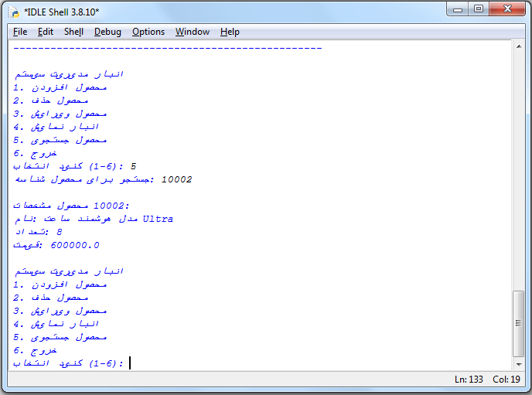Image resolution: width=532 pixels, height=395 pixels.
Task: Click the vertical scrollbar thumb
Action: coord(518,323)
